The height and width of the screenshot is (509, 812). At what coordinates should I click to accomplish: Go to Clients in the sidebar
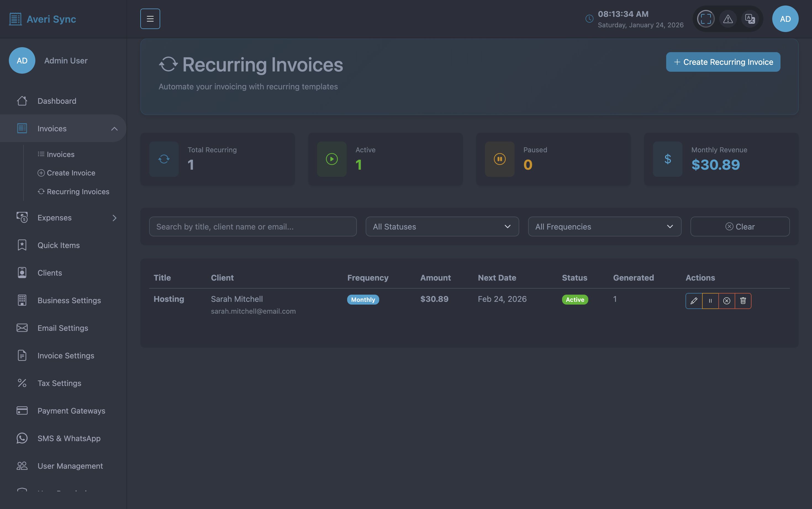(49, 273)
